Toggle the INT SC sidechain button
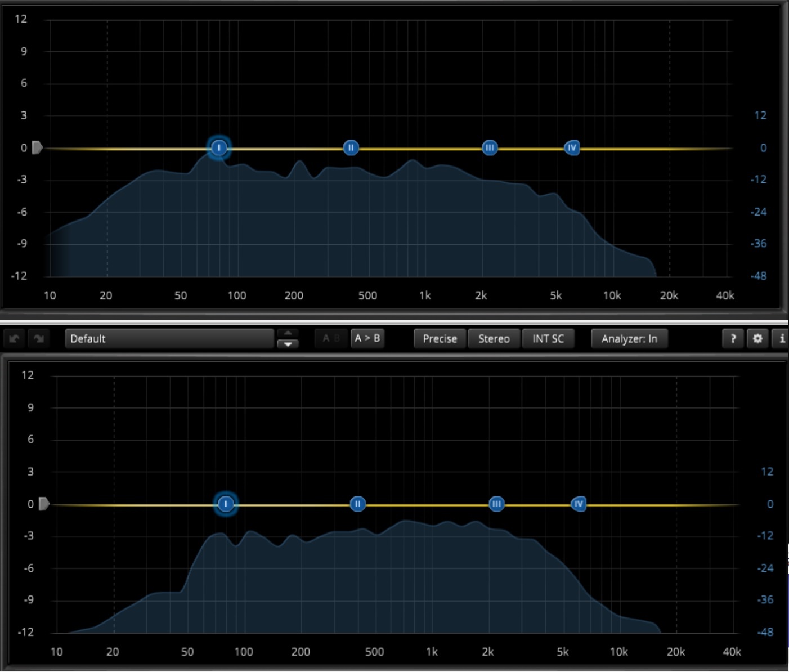The width and height of the screenshot is (789, 672). click(548, 338)
